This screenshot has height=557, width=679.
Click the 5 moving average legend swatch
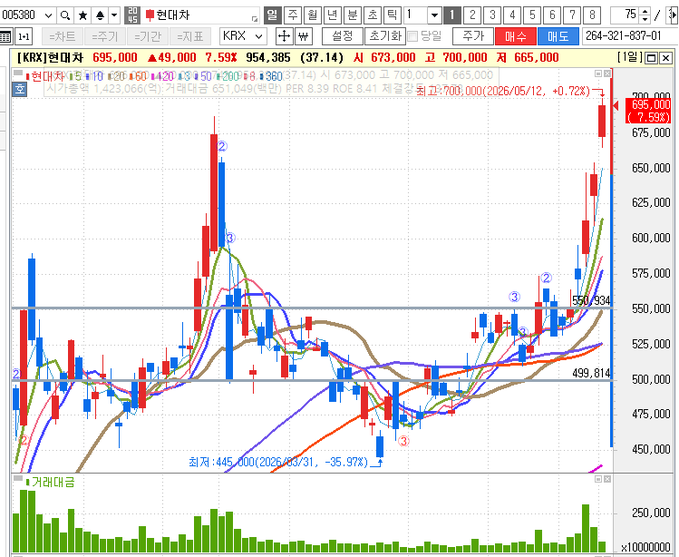point(71,77)
